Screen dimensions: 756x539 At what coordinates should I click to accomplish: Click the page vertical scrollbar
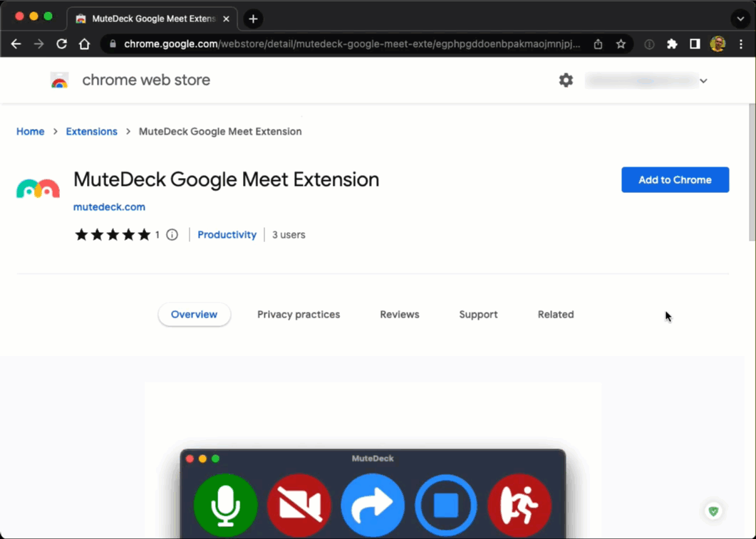pyautogui.click(x=752, y=172)
